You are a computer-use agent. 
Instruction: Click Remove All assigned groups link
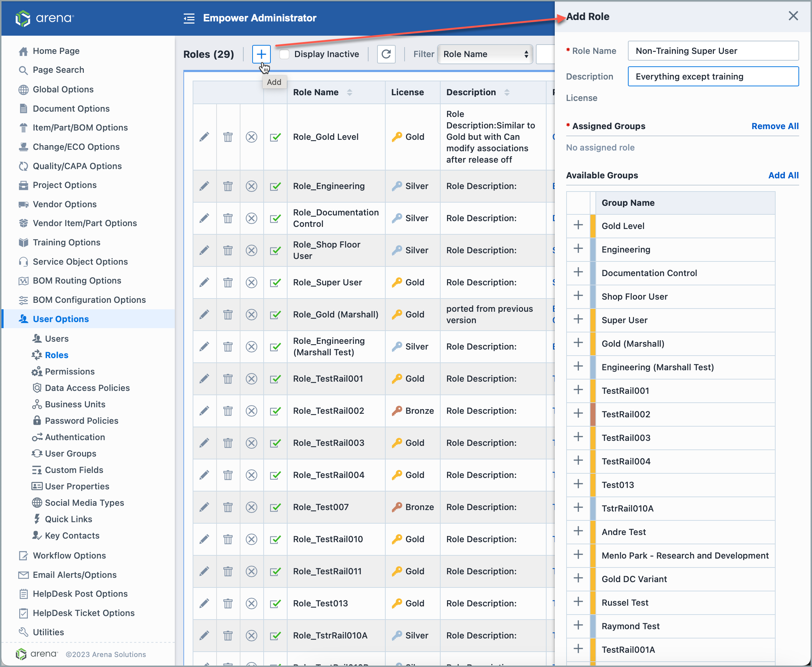pos(775,126)
